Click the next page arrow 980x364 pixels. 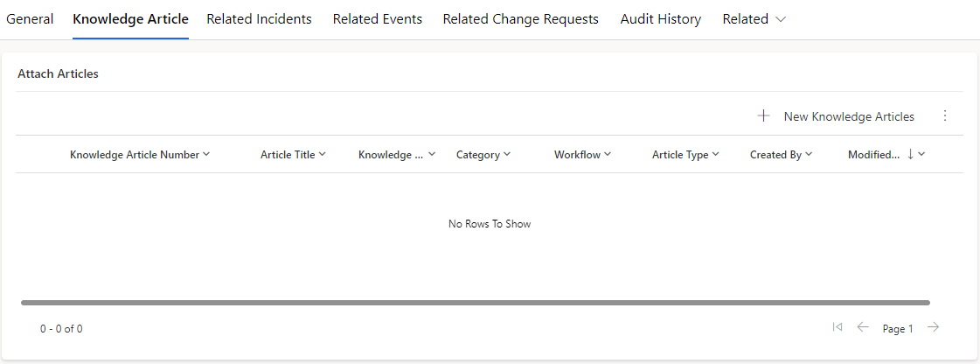933,326
